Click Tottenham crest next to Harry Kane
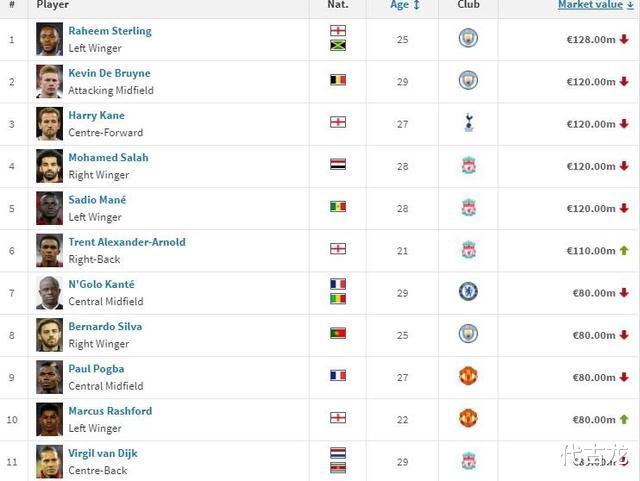Viewport: 640px width, 481px height. [468, 123]
